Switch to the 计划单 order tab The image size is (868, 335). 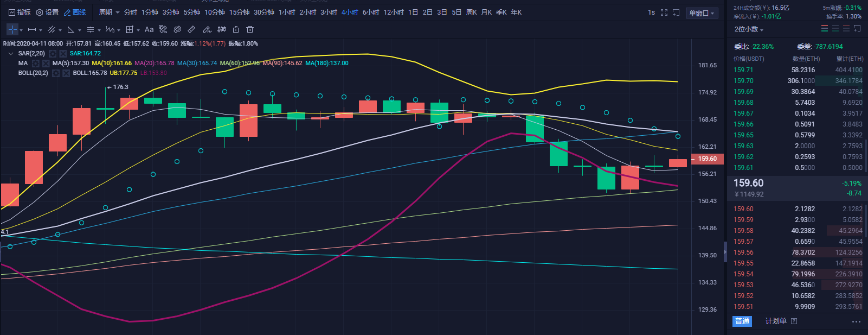[x=776, y=321]
